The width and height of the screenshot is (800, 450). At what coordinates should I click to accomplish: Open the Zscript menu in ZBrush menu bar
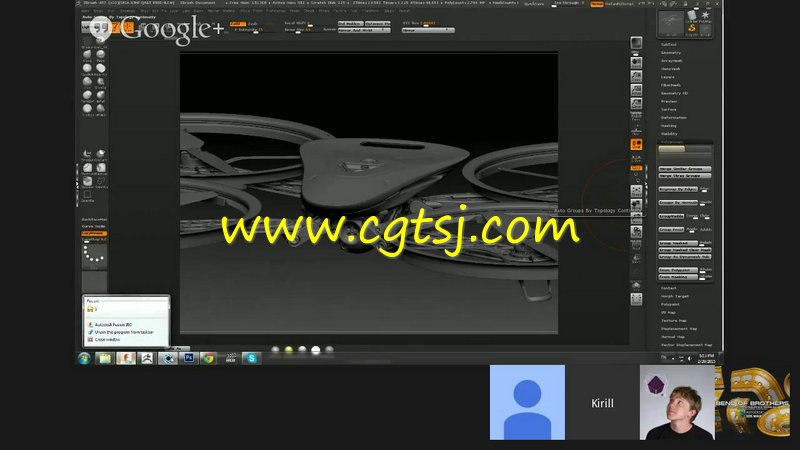405,10
